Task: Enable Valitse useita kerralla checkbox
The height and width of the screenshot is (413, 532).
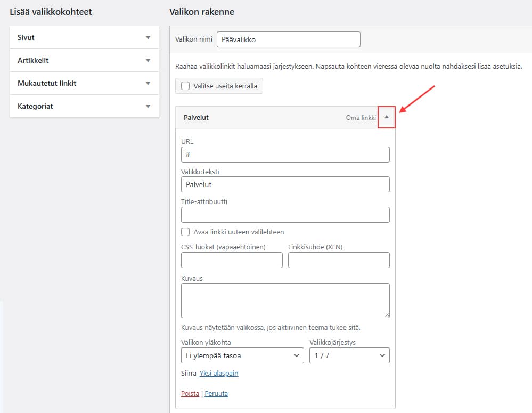Action: coord(185,86)
